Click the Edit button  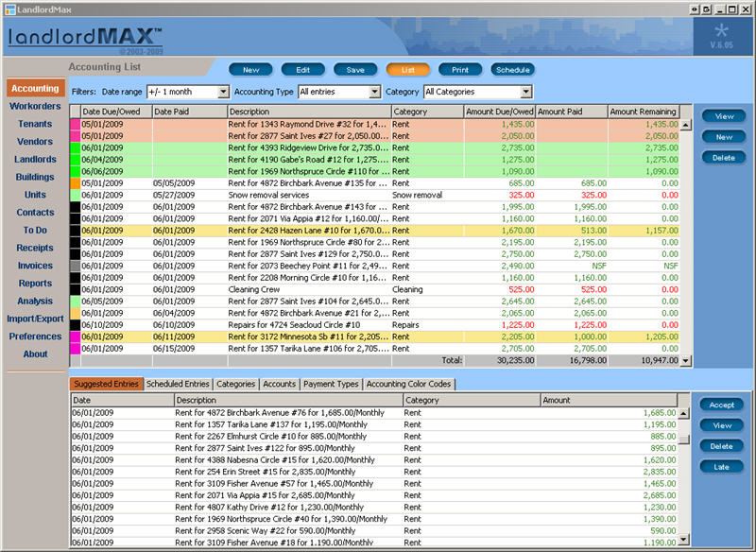click(x=302, y=70)
